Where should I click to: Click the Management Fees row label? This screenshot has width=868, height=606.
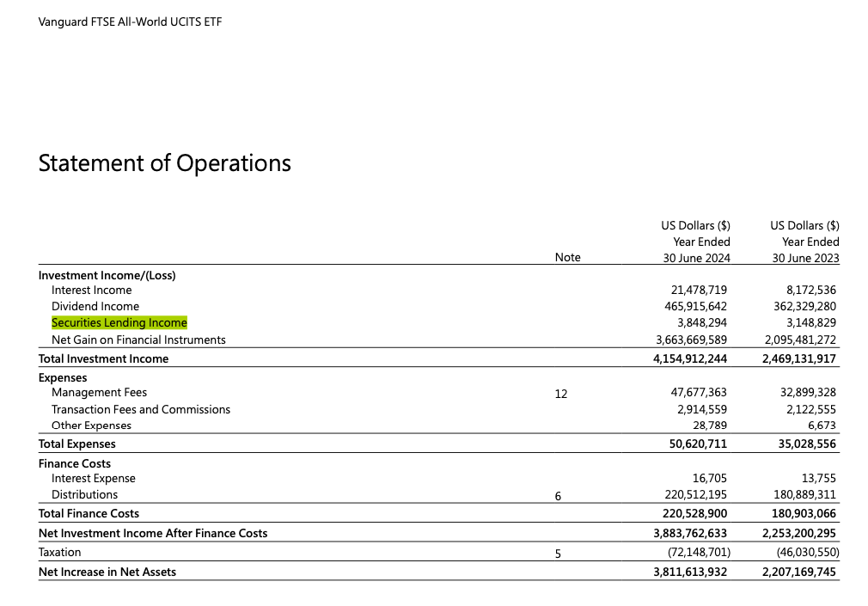point(99,393)
